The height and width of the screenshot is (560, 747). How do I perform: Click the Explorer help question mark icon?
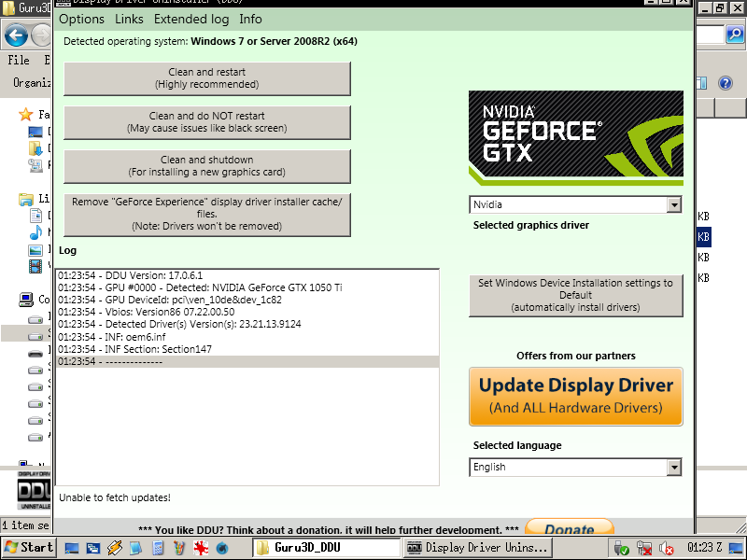[x=726, y=83]
